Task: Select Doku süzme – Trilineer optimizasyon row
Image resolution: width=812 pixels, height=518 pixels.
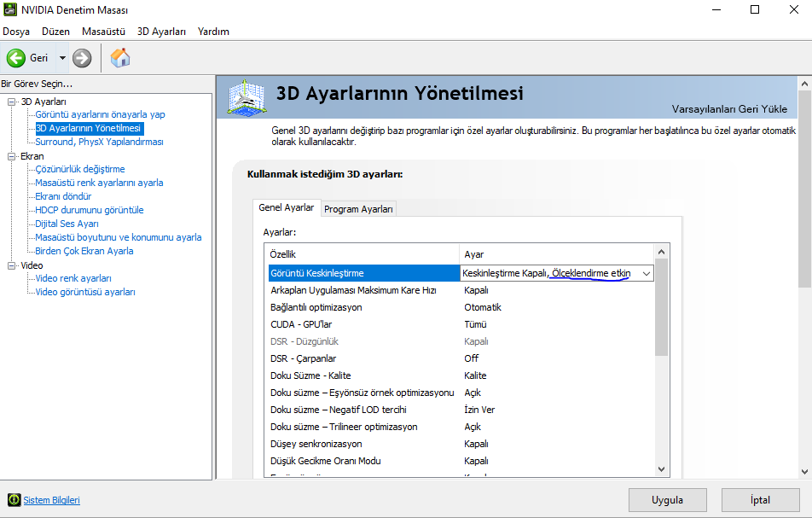Action: point(461,428)
